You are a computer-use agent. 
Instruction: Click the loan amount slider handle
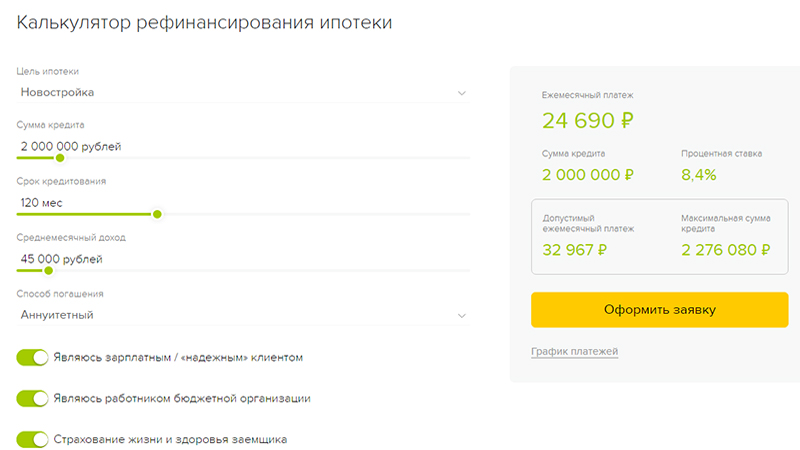click(x=60, y=157)
